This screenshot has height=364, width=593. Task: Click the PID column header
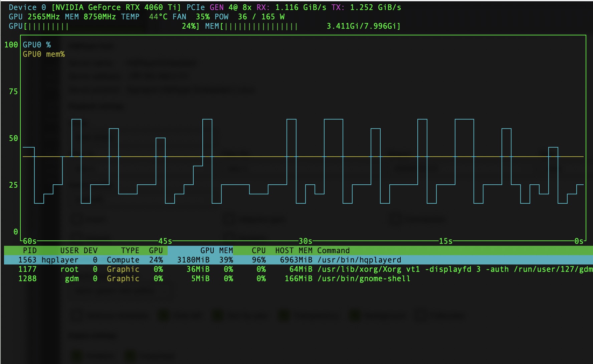(30, 250)
